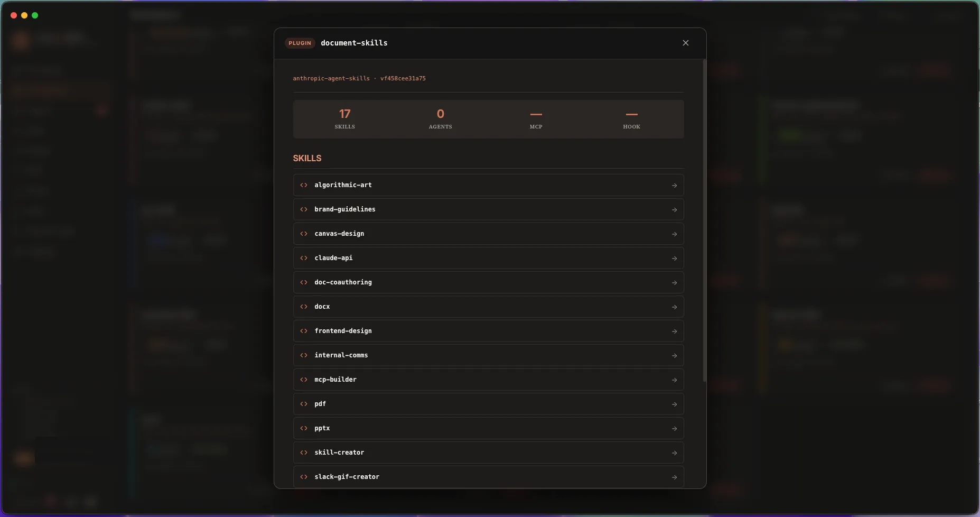Viewport: 980px width, 517px height.
Task: Click the code icon beside mcp-builder
Action: 304,380
